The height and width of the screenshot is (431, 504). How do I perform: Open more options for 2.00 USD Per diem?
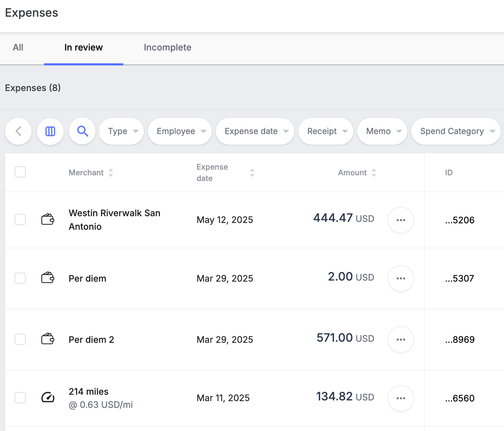point(401,278)
